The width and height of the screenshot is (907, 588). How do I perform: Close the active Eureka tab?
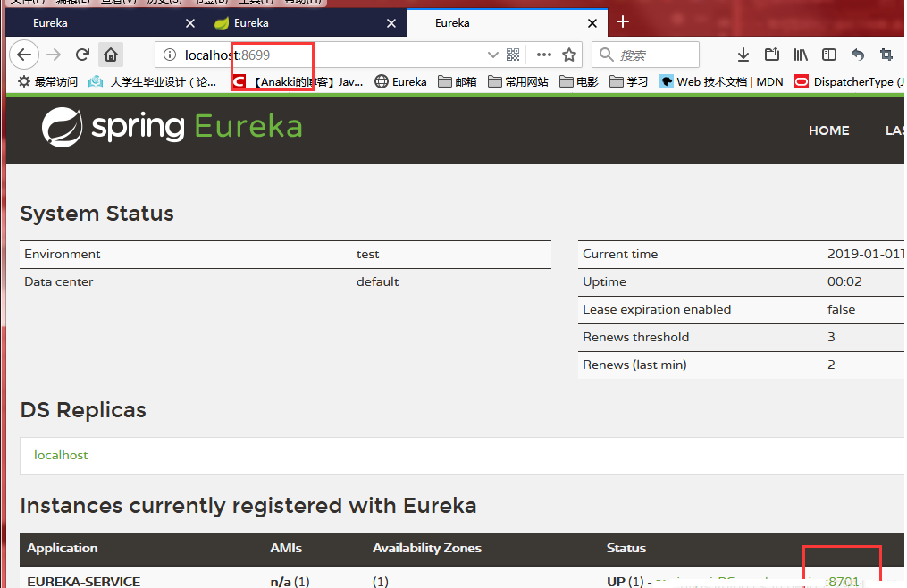(x=592, y=23)
